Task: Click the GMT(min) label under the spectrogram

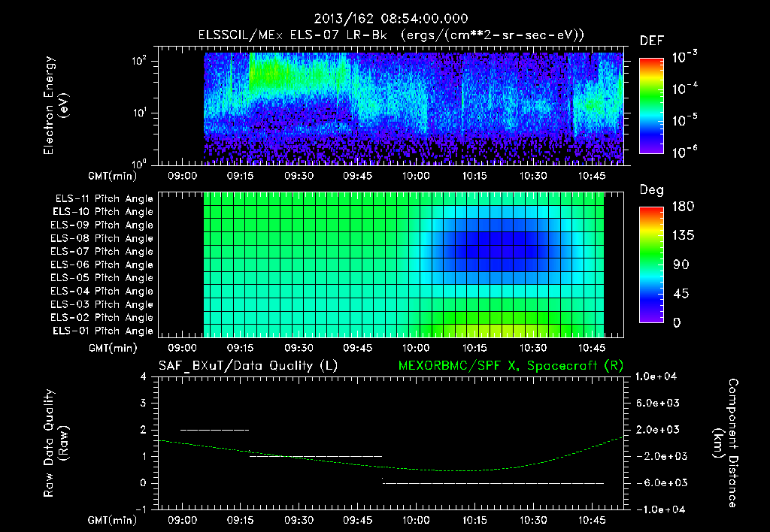Action: point(113,176)
